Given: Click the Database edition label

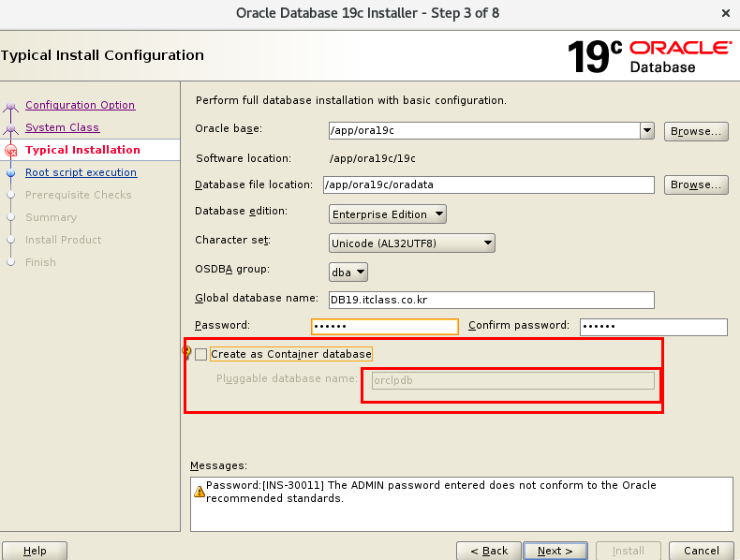Looking at the screenshot, I should coord(241,211).
